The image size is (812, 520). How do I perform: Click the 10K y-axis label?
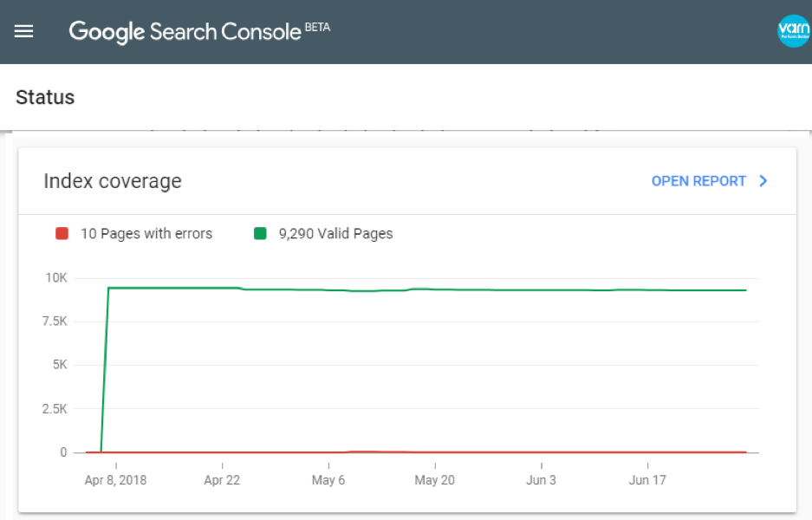(56, 278)
